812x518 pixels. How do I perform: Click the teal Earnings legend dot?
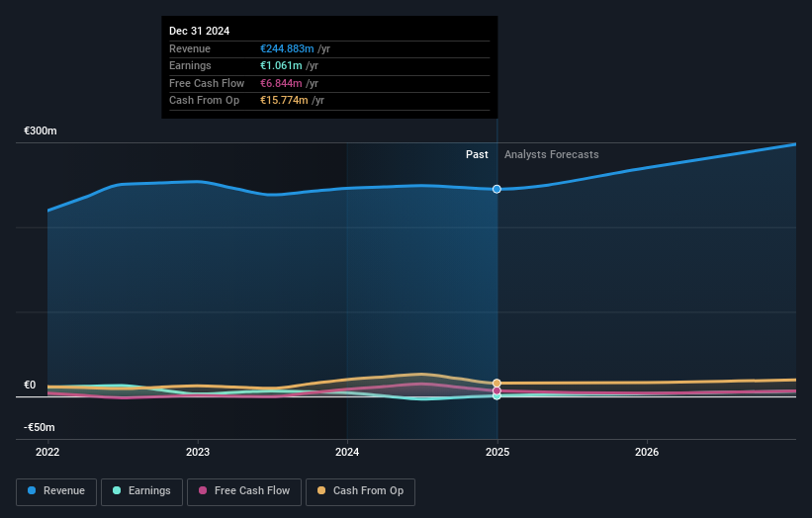117,490
